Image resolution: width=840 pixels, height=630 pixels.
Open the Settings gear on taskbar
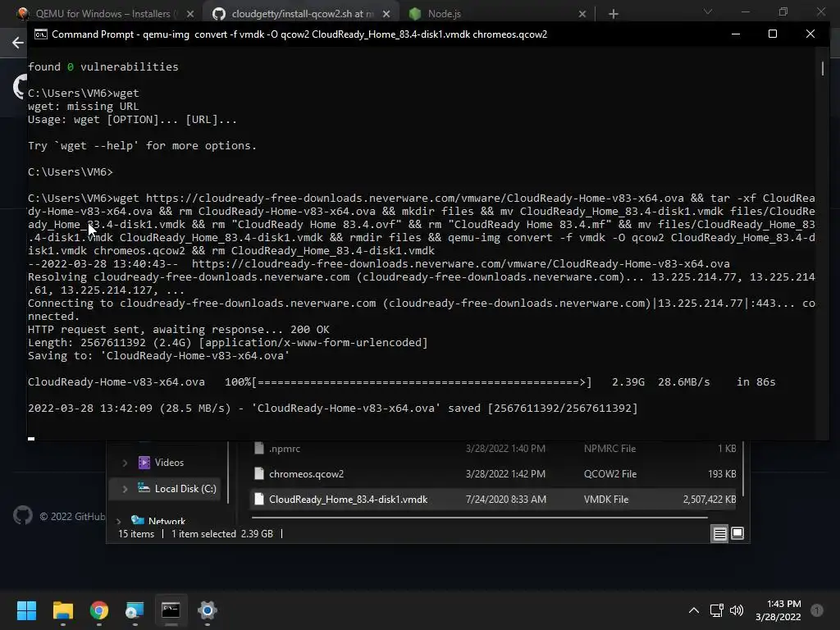coord(207,610)
